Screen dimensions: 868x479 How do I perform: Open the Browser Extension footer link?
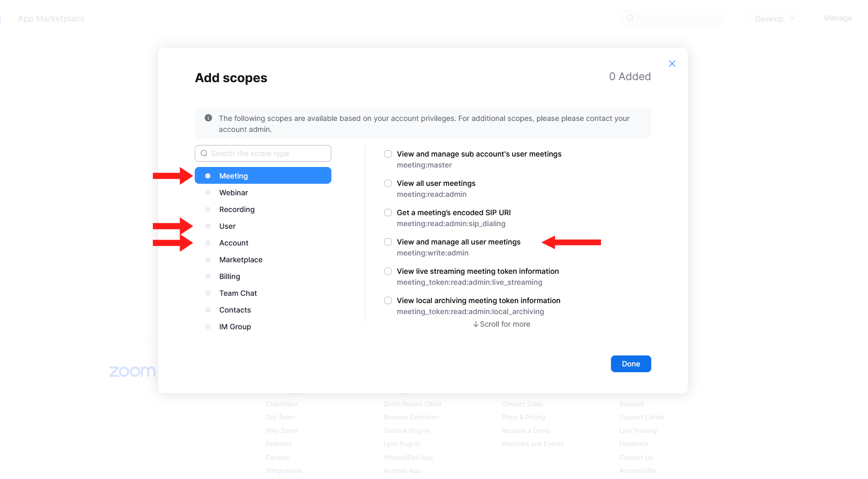[411, 417]
